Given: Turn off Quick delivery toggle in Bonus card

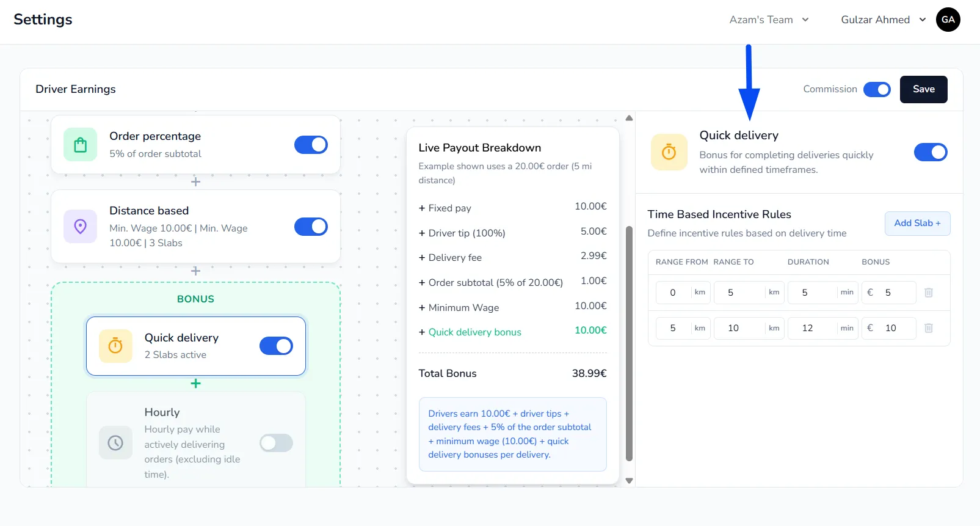Looking at the screenshot, I should pos(276,346).
